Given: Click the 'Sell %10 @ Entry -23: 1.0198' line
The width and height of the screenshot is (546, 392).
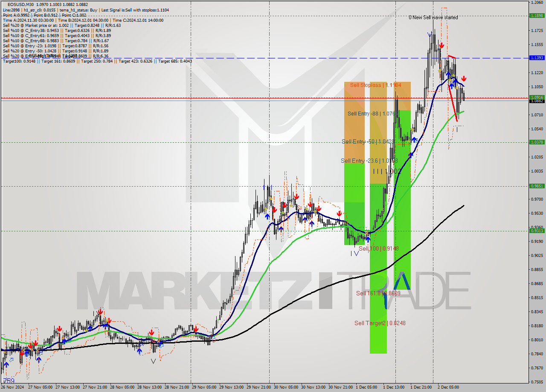Looking at the screenshot, I should 55,46.
